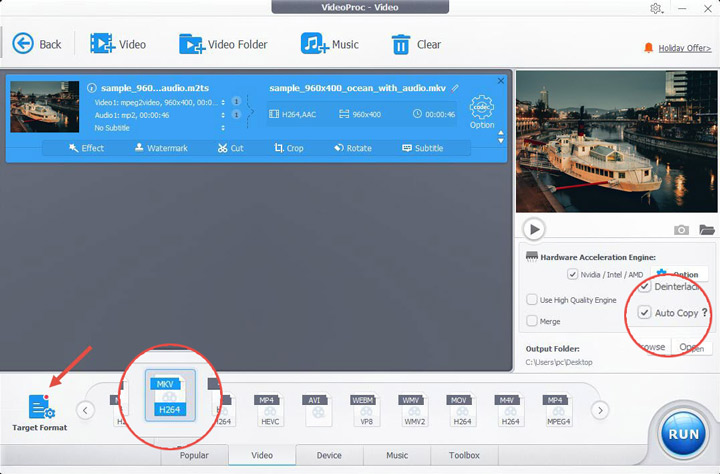Click the C:\Users\pc\Desktop output path

tap(559, 362)
